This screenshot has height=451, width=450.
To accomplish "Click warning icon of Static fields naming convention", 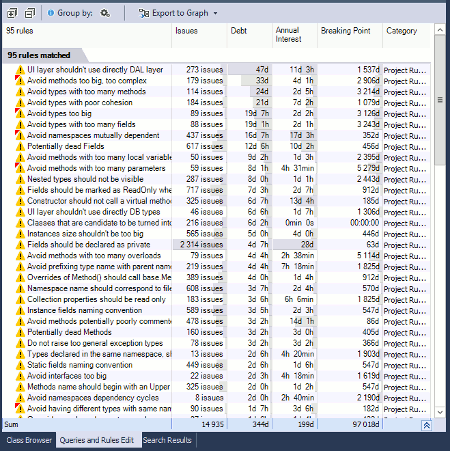I will pos(20,365).
